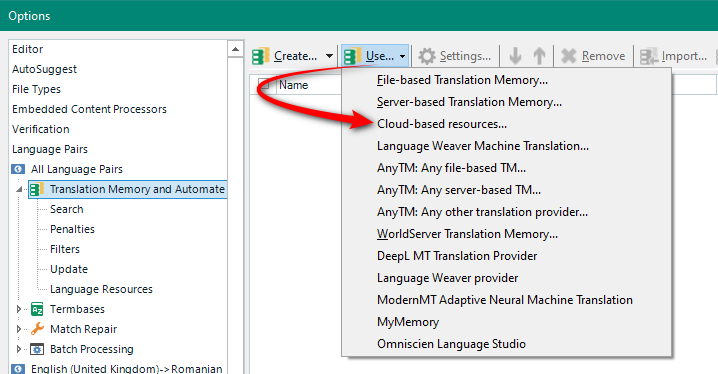Select Translation Memory and Automated item
Viewport: 718px width, 374px height.
(137, 189)
